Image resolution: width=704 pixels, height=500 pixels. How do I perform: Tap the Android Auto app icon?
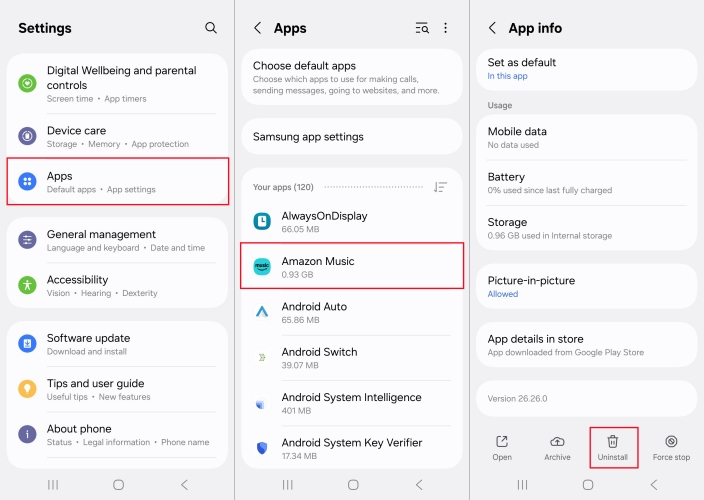click(x=262, y=311)
